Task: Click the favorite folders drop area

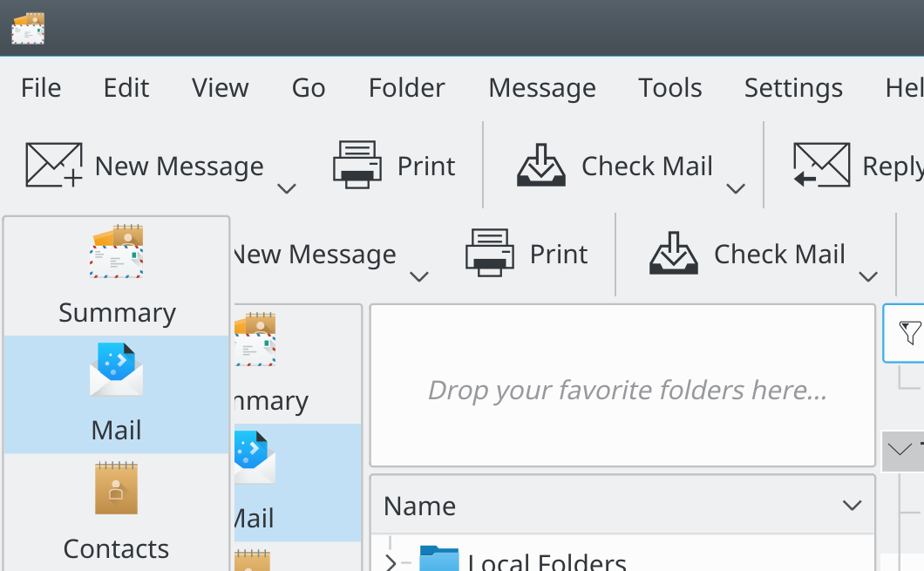Action: coord(622,385)
